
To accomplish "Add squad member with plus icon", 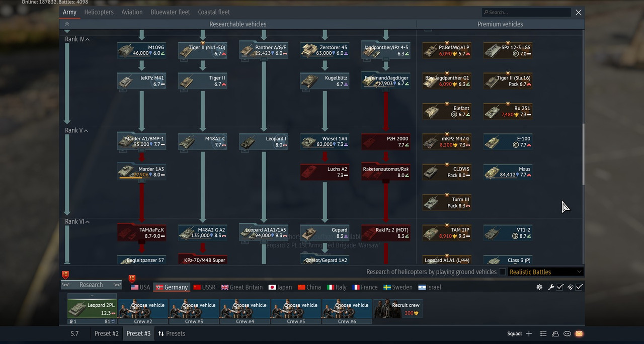I will click(x=529, y=333).
